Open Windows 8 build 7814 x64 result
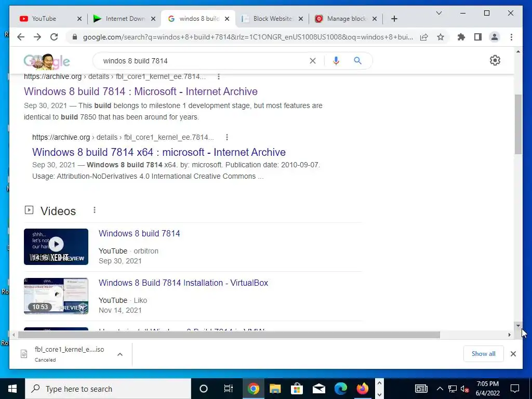Screen dimensions: 532x399 pyautogui.click(x=159, y=152)
